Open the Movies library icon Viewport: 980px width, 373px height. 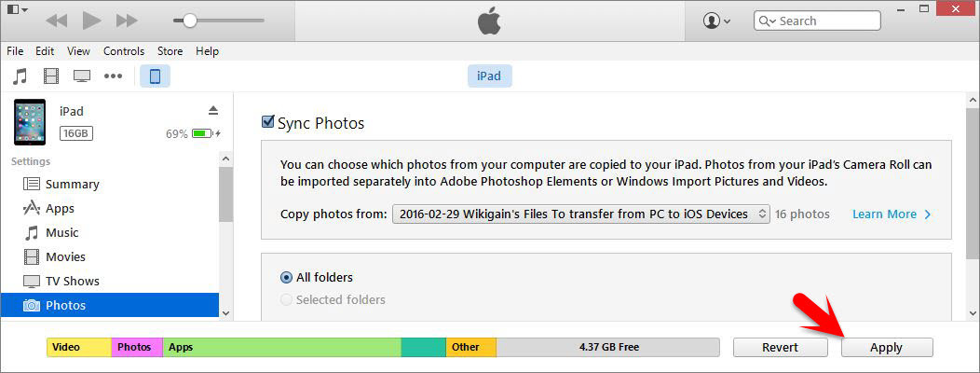click(50, 76)
